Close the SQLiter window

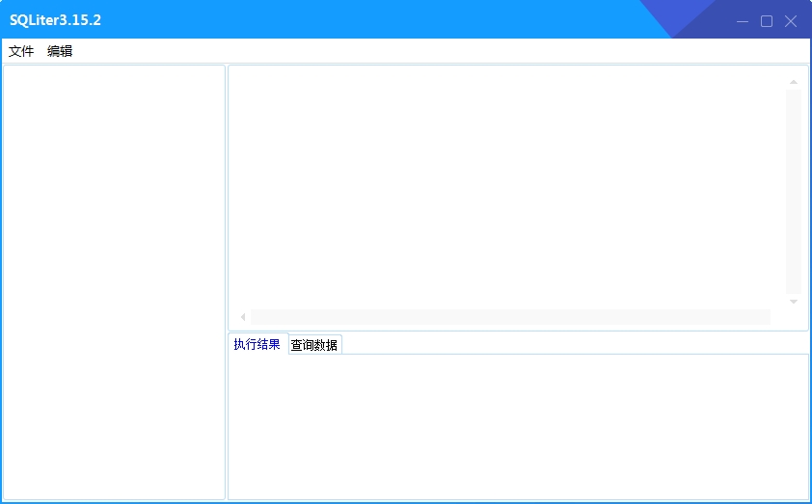[x=791, y=21]
